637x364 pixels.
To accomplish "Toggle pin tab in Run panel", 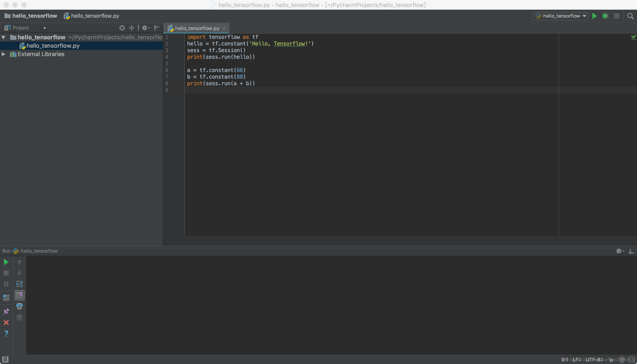I will click(6, 311).
